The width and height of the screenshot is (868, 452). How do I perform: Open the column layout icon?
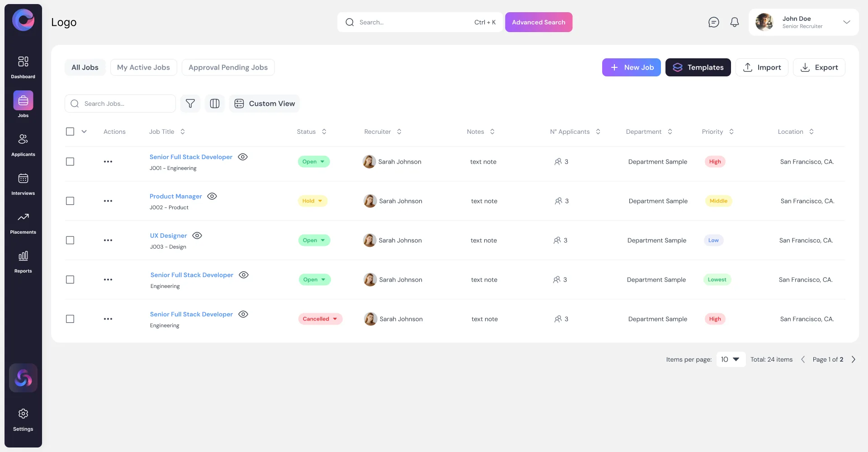(215, 104)
